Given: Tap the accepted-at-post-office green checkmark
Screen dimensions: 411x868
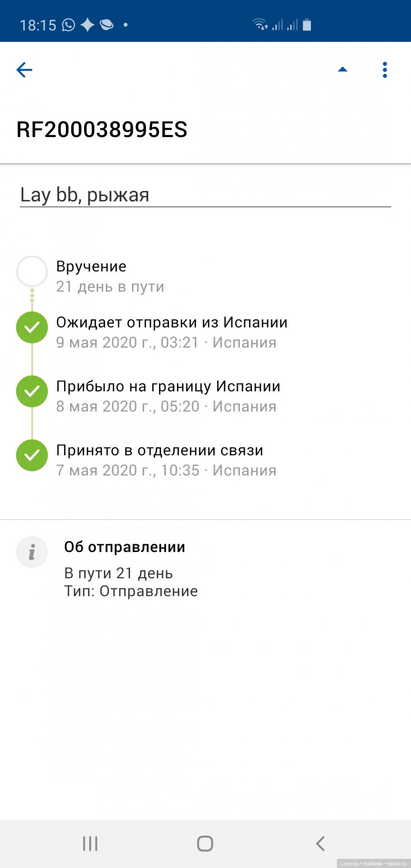Looking at the screenshot, I should coord(32,455).
